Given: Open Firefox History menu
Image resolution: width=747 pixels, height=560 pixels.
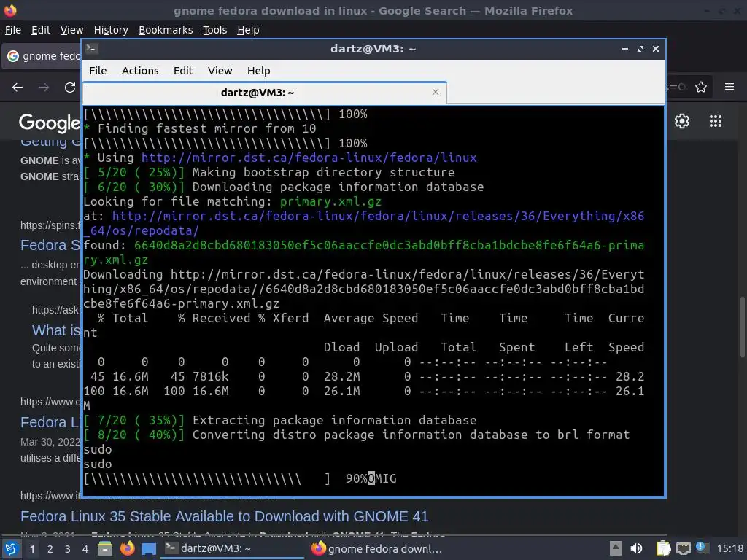Looking at the screenshot, I should pos(111,30).
